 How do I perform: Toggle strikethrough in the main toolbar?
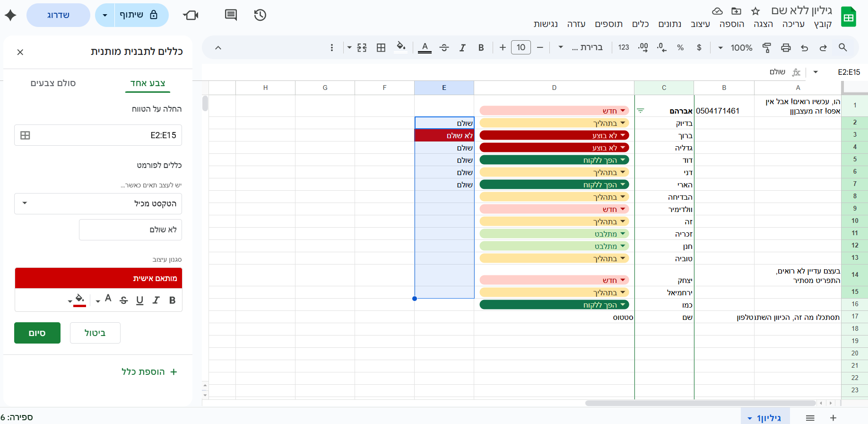(x=444, y=47)
